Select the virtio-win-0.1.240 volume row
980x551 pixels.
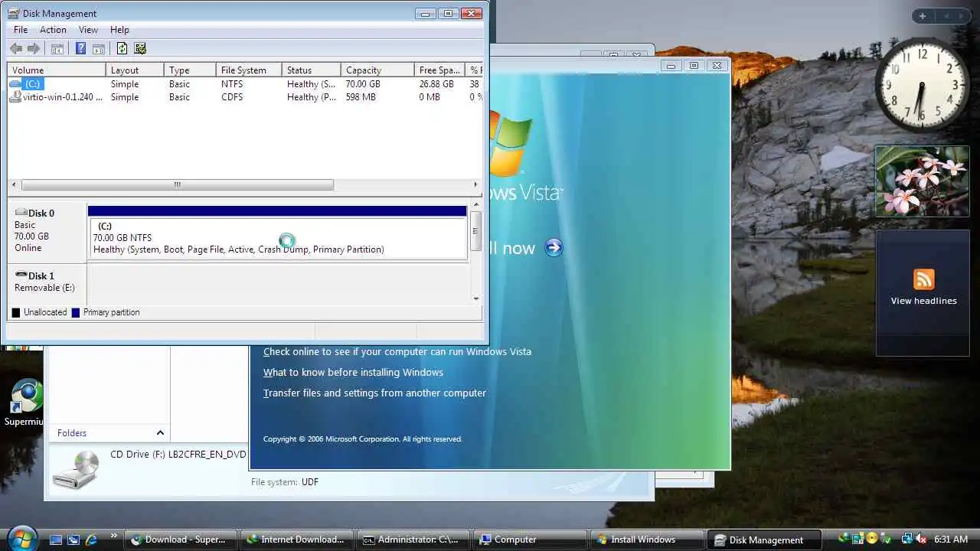click(x=245, y=97)
